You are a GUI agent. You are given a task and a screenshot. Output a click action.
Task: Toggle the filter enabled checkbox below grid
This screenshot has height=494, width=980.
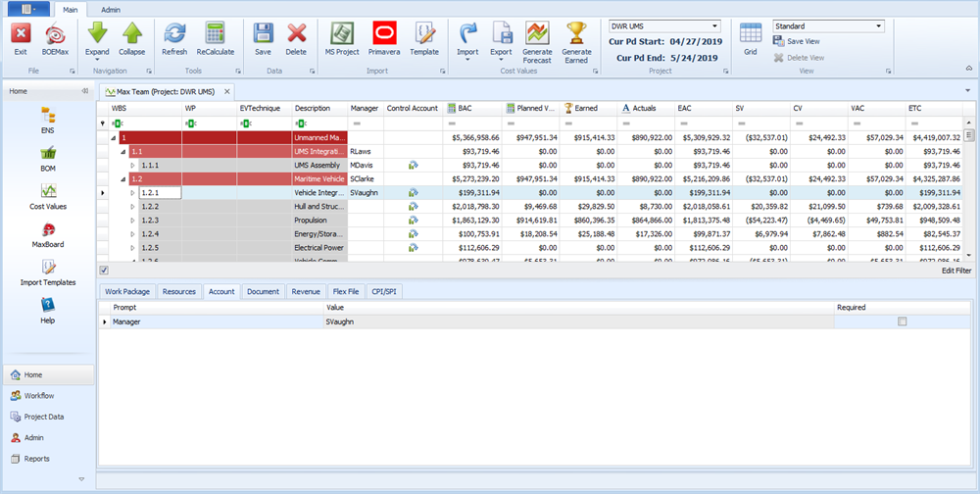[105, 270]
